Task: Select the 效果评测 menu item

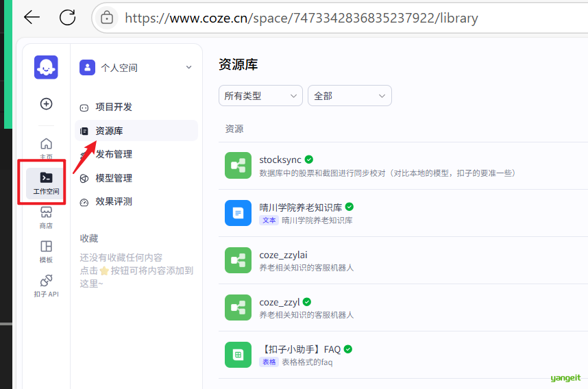Action: 136,201
